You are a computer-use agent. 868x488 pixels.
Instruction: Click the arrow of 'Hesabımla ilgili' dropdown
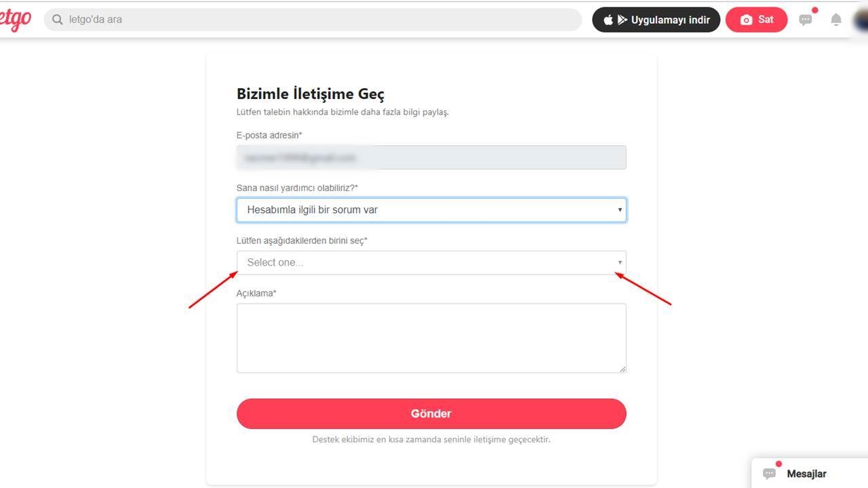coord(619,210)
